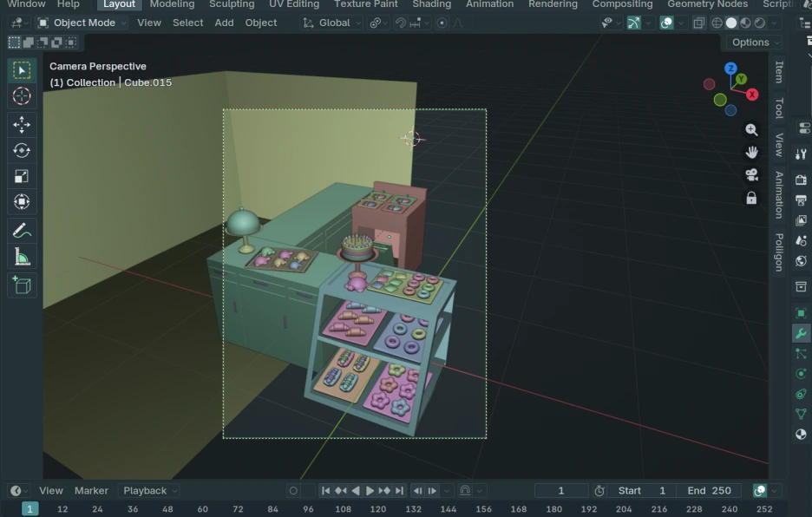Click the current frame field
Viewport: 812px width, 517px height.
click(x=560, y=491)
